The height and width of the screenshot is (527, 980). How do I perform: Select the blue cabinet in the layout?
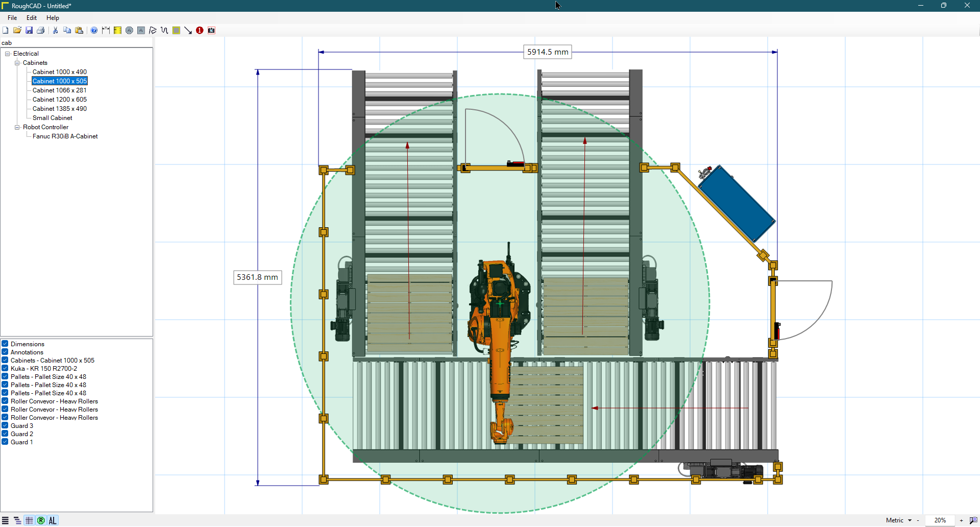(x=737, y=203)
